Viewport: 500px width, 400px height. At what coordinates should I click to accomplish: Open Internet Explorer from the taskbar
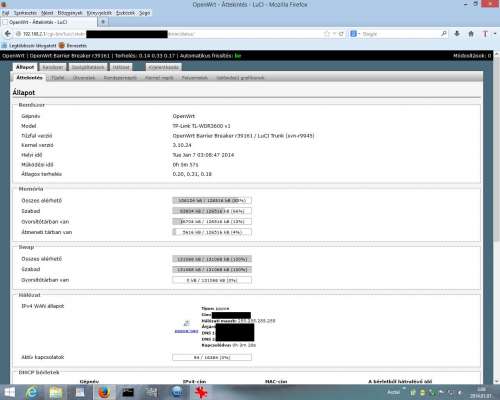pos(32,392)
